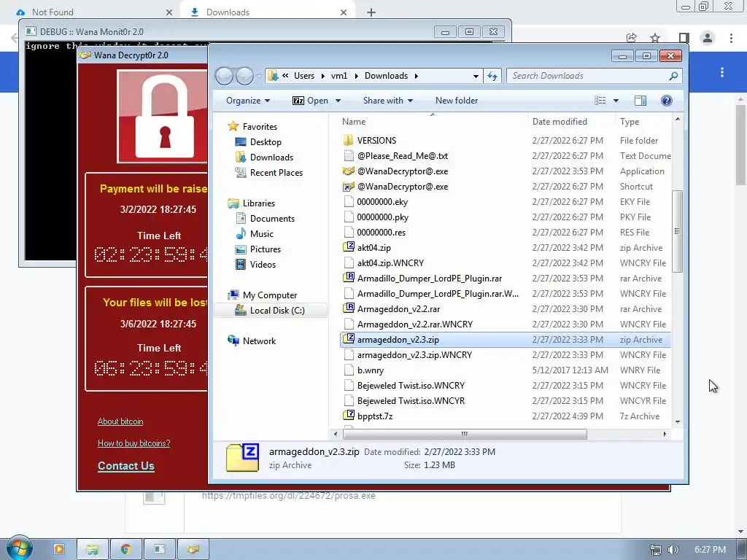Click the refresh button beside address bar
The height and width of the screenshot is (560, 747).
492,76
